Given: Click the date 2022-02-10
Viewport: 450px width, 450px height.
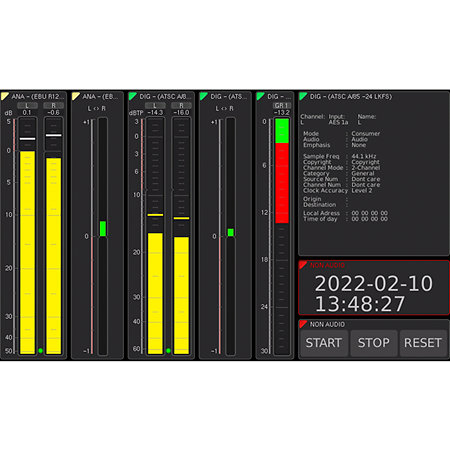Looking at the screenshot, I should (x=374, y=284).
